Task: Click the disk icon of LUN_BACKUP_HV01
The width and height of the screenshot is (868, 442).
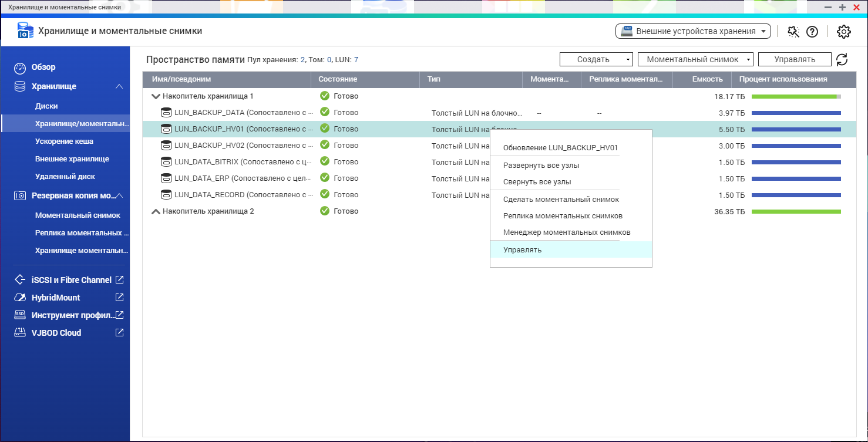Action: tap(166, 129)
